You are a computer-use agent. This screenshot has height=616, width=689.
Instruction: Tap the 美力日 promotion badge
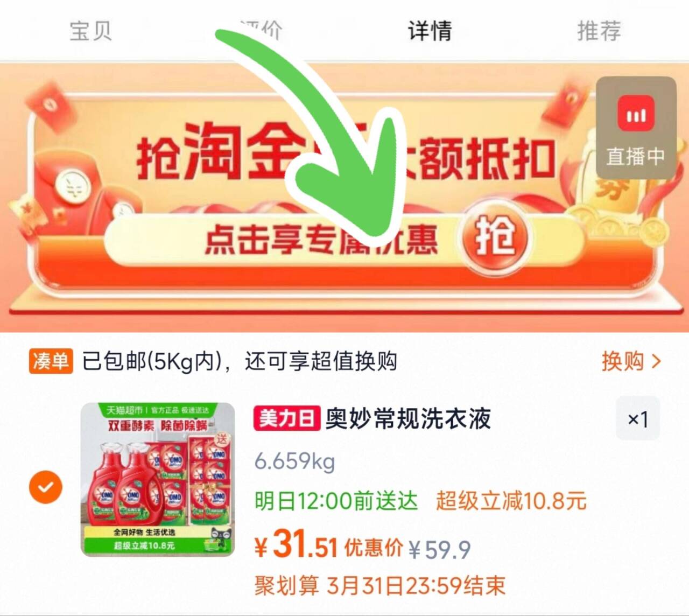[x=287, y=418]
